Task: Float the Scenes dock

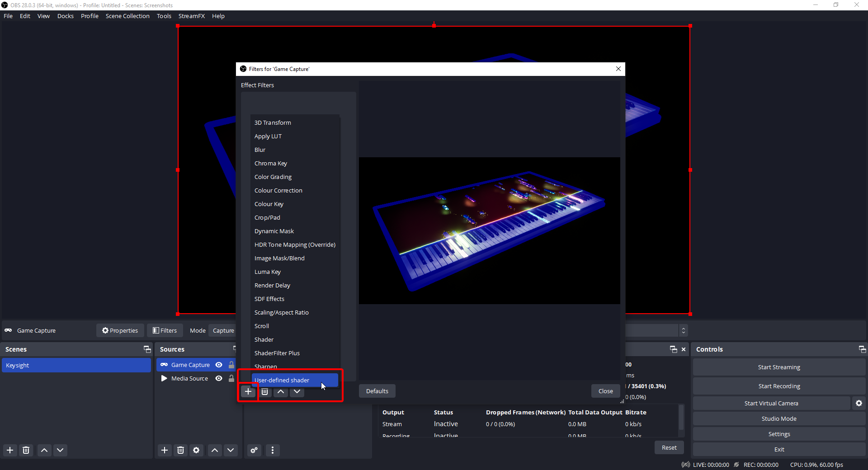Action: coord(147,349)
